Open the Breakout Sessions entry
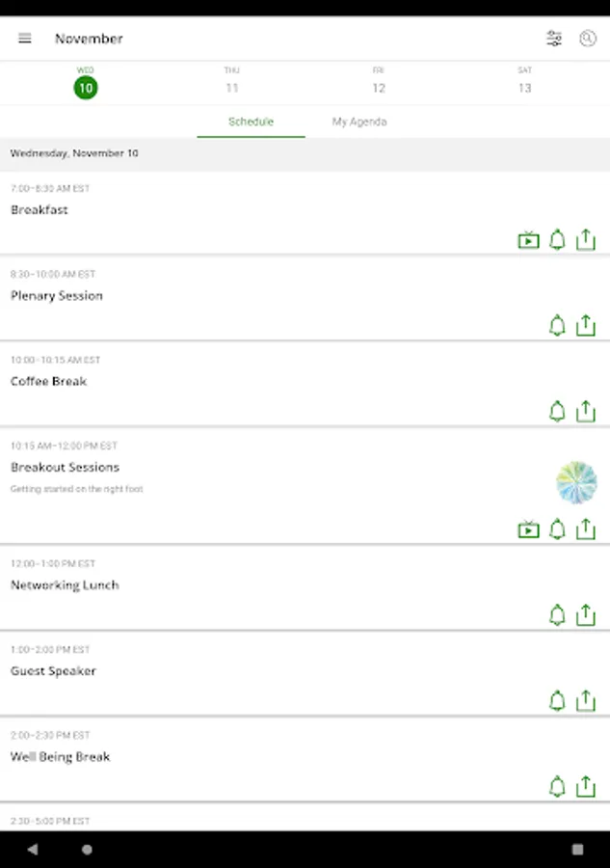 [x=66, y=468]
